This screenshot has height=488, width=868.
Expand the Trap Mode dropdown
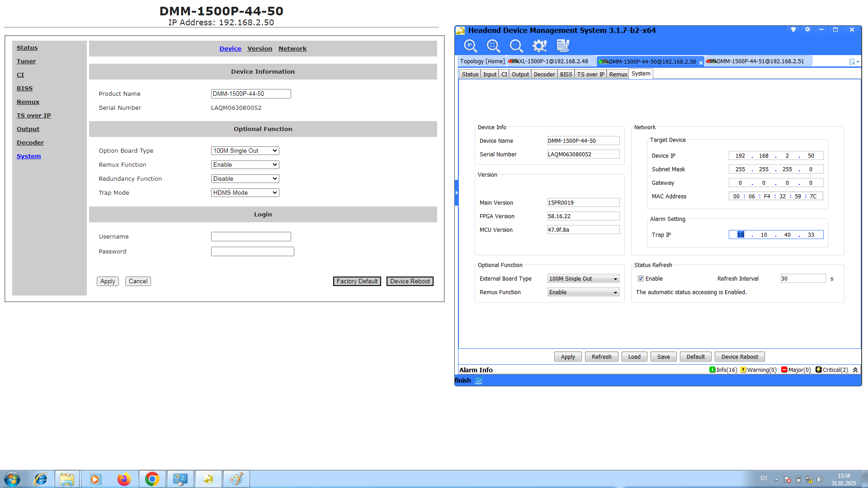[x=245, y=193]
